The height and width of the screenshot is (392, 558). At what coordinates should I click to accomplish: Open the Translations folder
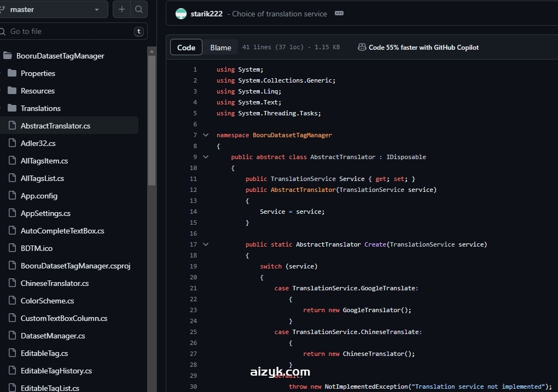coord(40,108)
